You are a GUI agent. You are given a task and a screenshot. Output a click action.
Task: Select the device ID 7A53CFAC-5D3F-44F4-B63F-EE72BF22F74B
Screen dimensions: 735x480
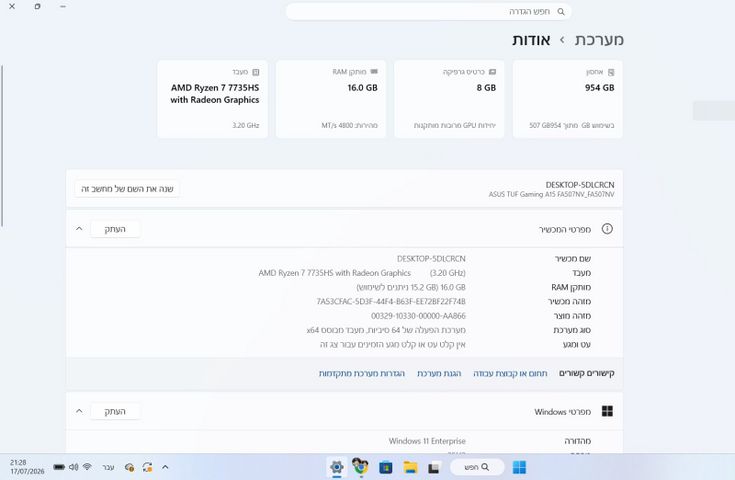point(391,301)
